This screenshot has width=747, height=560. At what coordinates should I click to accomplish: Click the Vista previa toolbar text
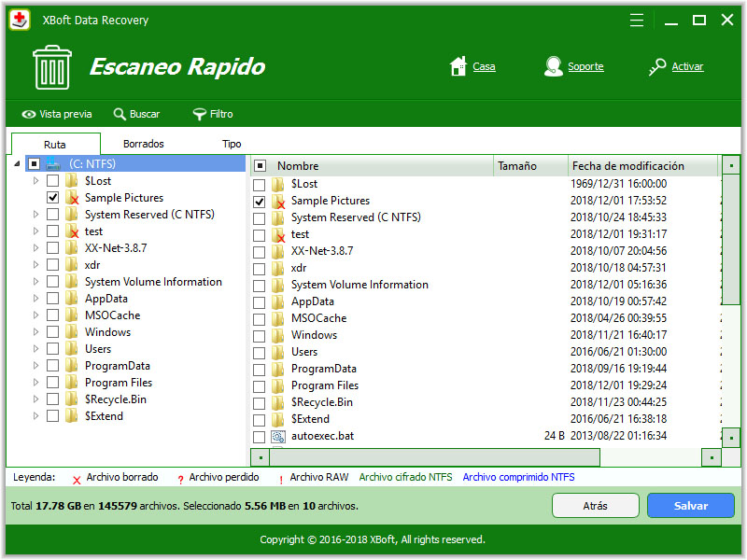point(65,114)
